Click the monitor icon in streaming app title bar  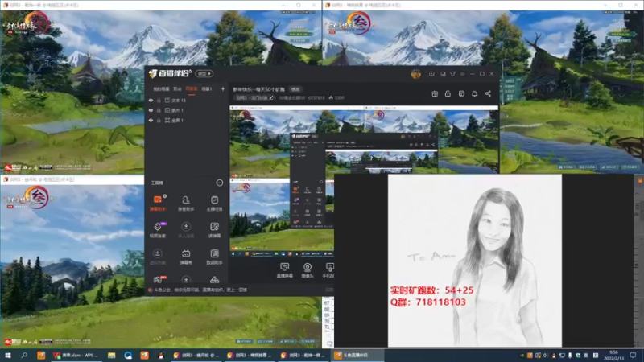[443, 74]
